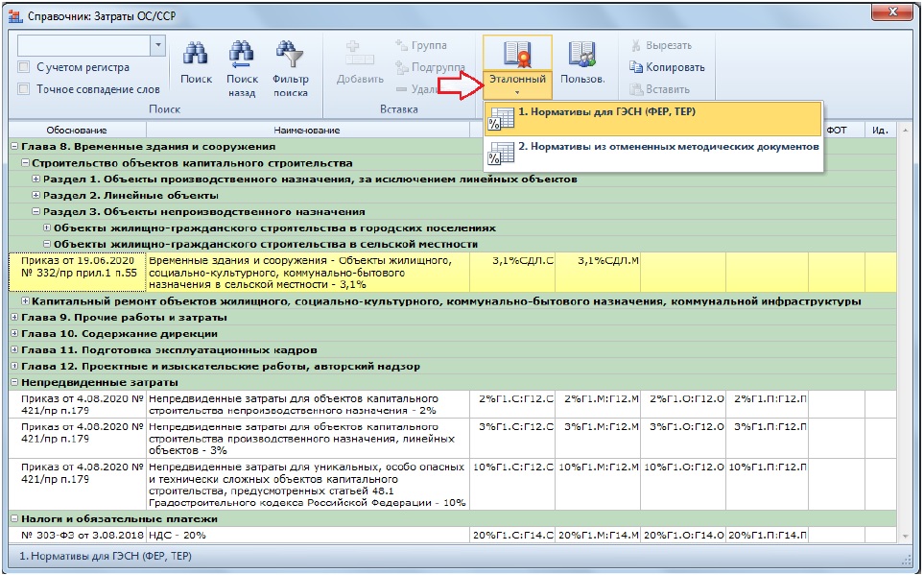Expand Раздел 2. Линейные объекты node
This screenshot has width=924, height=575.
tap(36, 195)
